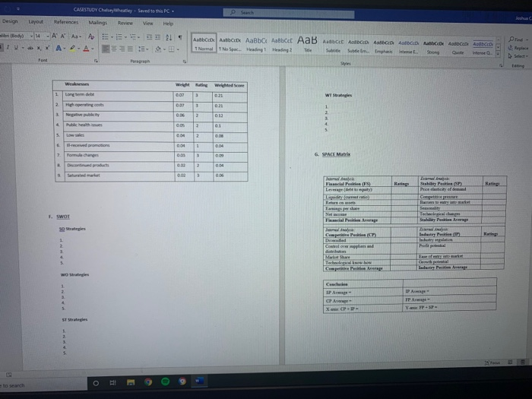Image resolution: width=532 pixels, height=399 pixels.
Task: Open font size dropdown showing 14
Action: coord(42,36)
